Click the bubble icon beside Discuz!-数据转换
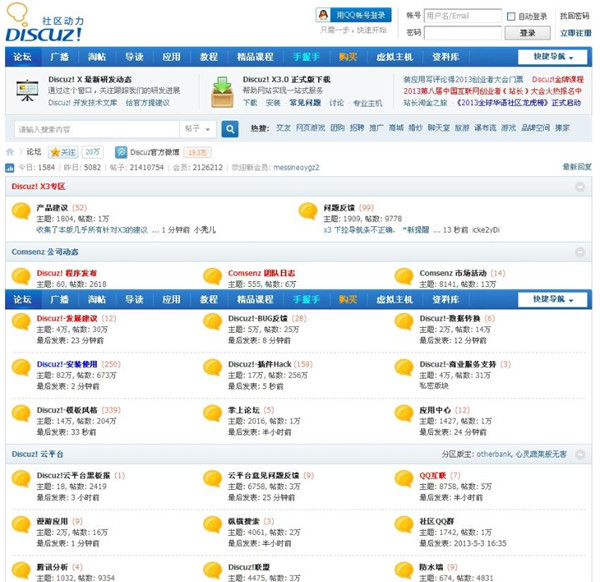600x582 pixels. click(404, 322)
